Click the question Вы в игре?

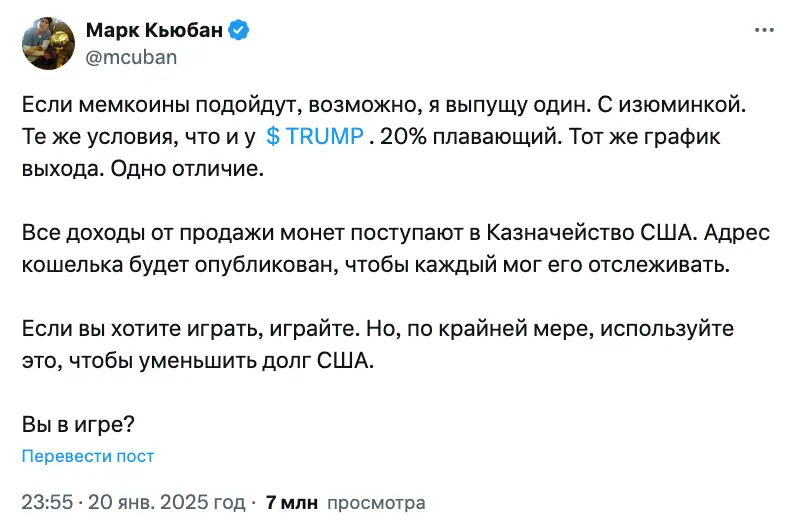click(x=78, y=425)
